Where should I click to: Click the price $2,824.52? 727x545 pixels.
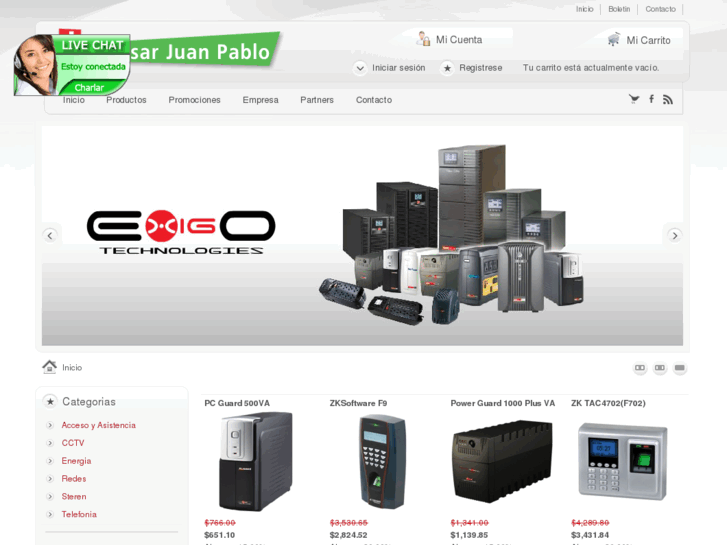point(348,535)
